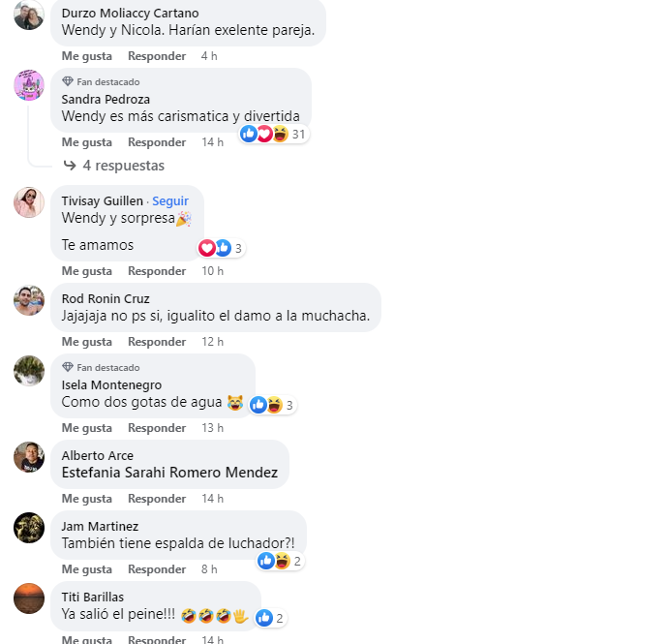This screenshot has height=644, width=668.
Task: Open reactions on Sandra Pedroza's comment
Action: click(274, 135)
